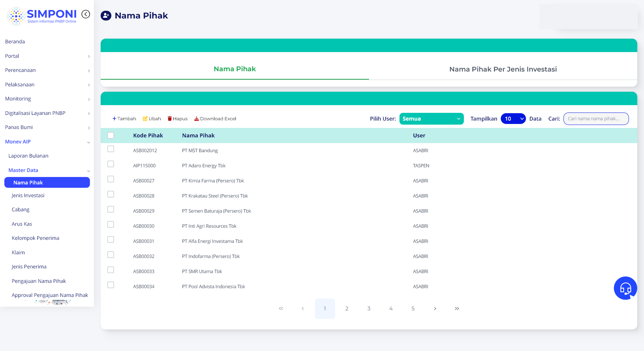Expand the Portal menu chevron
Viewport: 644px width, 351px height.
coord(89,56)
